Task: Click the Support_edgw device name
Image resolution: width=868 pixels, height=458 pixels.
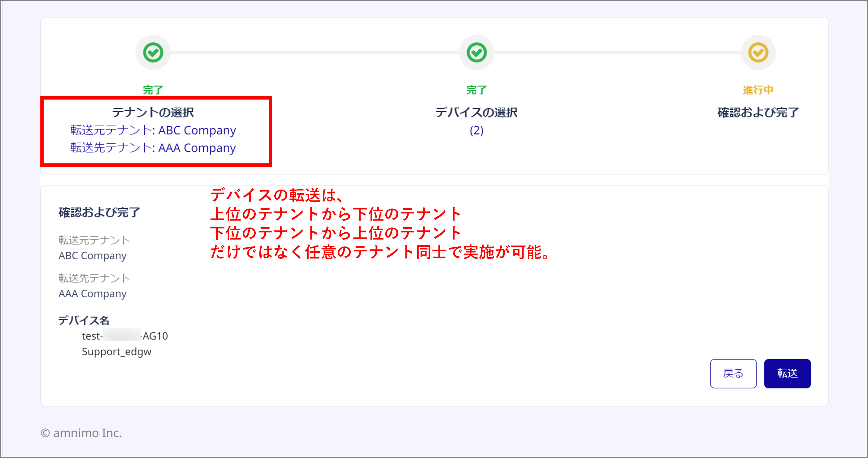Action: point(117,352)
